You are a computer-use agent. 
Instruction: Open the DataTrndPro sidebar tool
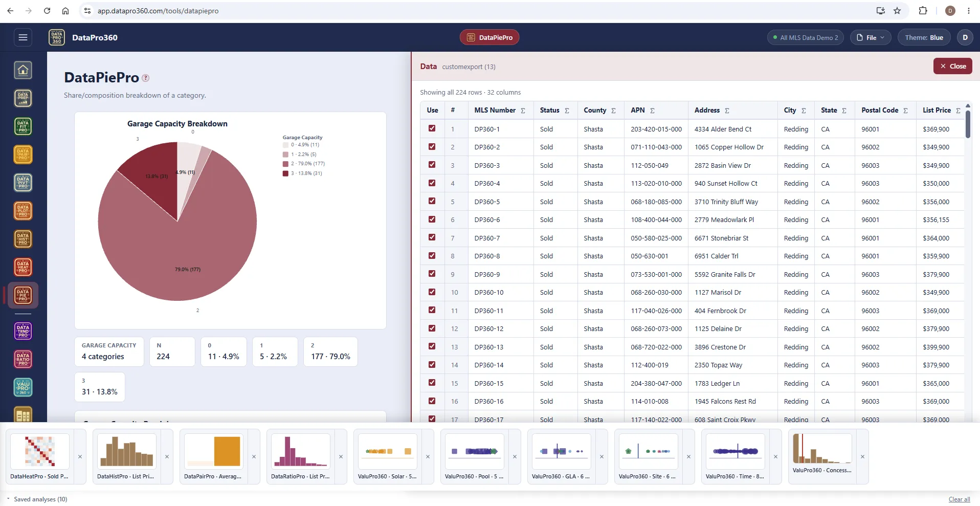tap(23, 331)
